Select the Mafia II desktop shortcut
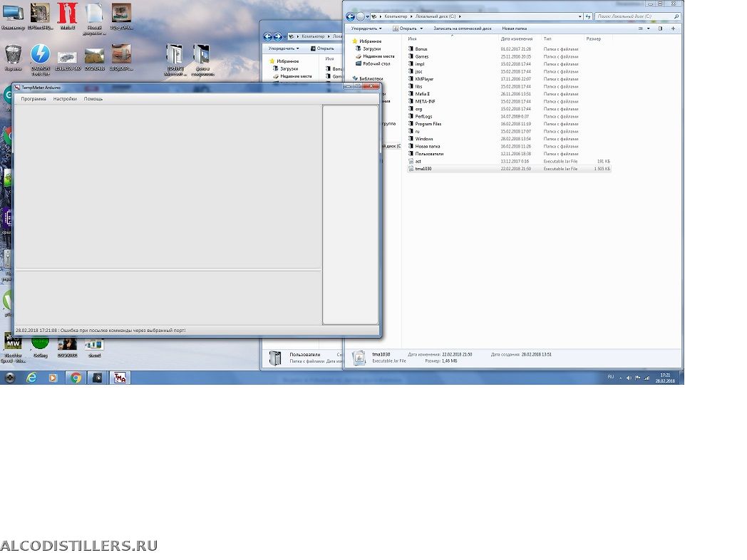The height and width of the screenshot is (560, 747). pyautogui.click(x=67, y=16)
